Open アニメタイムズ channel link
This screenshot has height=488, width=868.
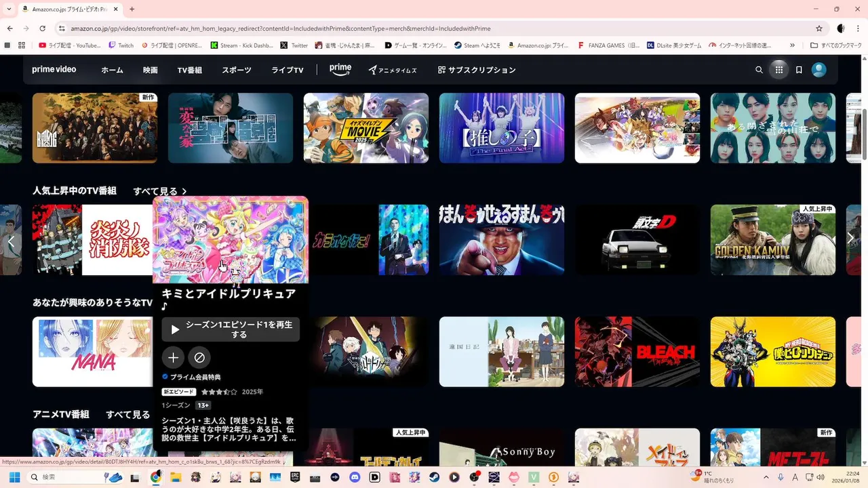(x=393, y=70)
